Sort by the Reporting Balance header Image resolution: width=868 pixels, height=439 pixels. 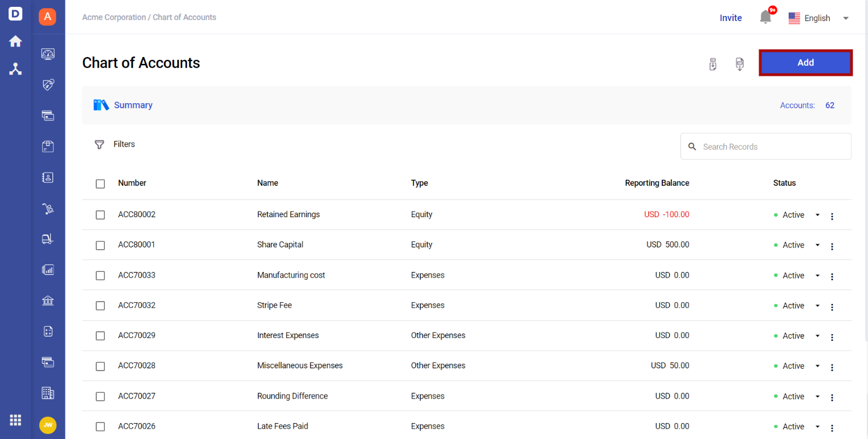(x=657, y=183)
